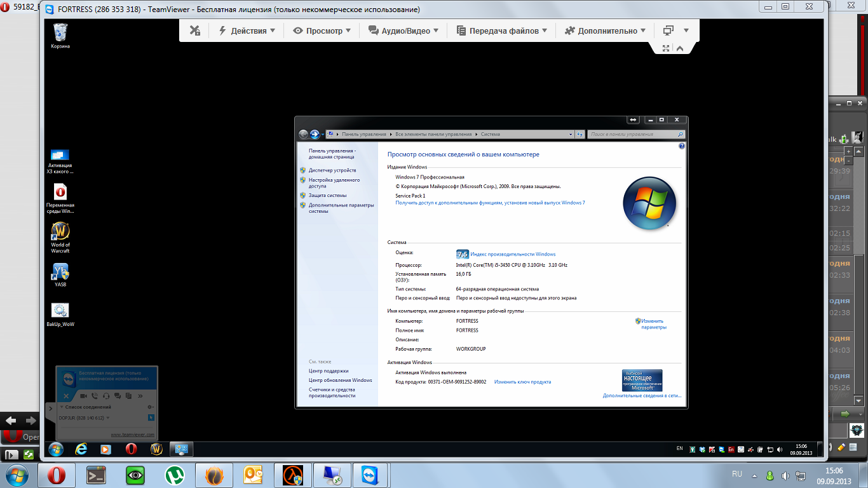The height and width of the screenshot is (488, 868).
Task: Open Переменная среды Win desktop file
Action: 60,198
